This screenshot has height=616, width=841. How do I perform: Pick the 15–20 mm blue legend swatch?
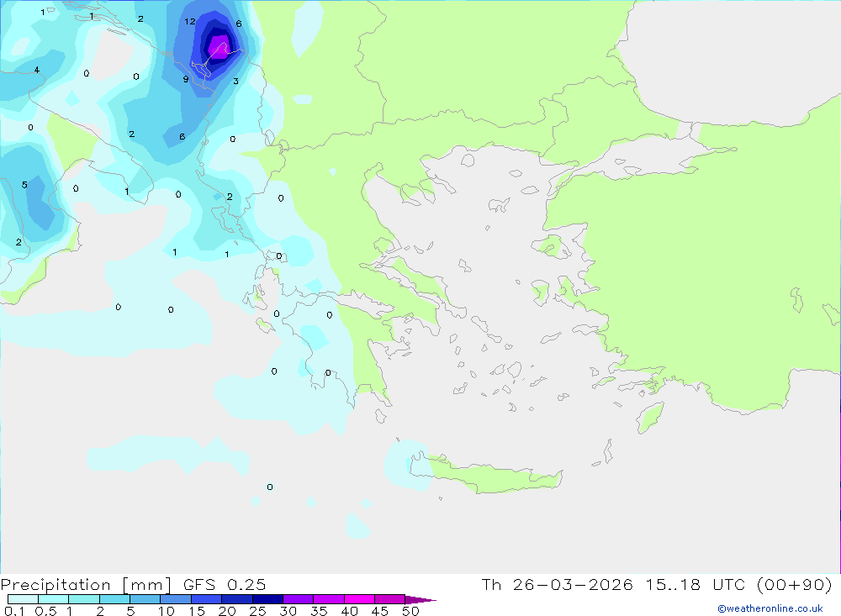tap(206, 599)
